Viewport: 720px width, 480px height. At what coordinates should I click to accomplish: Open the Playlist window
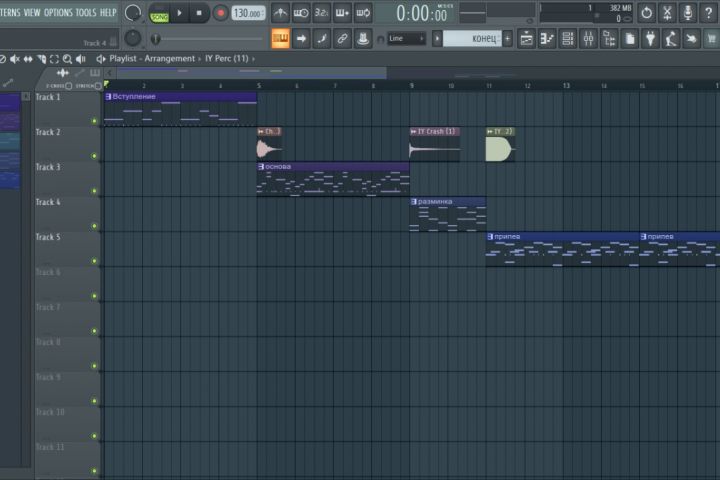pos(526,39)
